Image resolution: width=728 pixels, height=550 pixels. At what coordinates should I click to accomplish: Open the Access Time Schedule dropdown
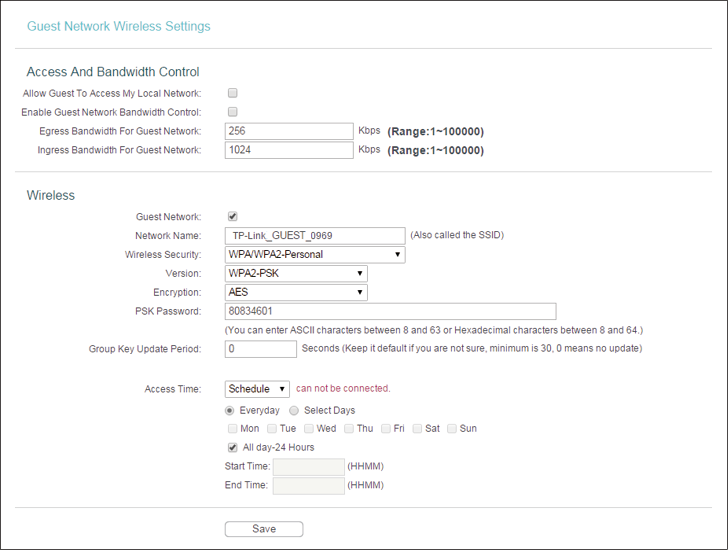coord(257,389)
